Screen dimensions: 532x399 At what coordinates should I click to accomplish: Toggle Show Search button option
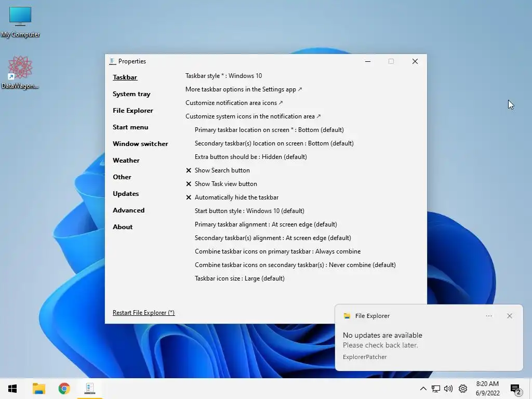[218, 170]
